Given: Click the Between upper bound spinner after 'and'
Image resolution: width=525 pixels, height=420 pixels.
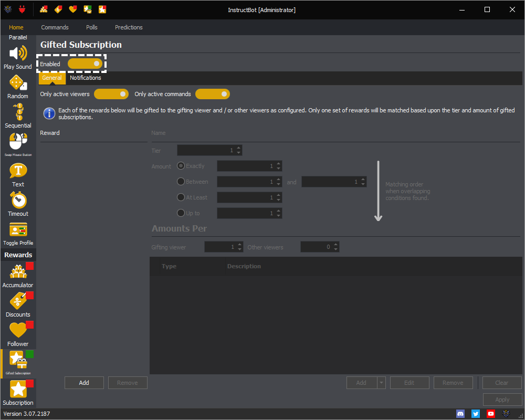Looking at the screenshot, I should point(334,182).
